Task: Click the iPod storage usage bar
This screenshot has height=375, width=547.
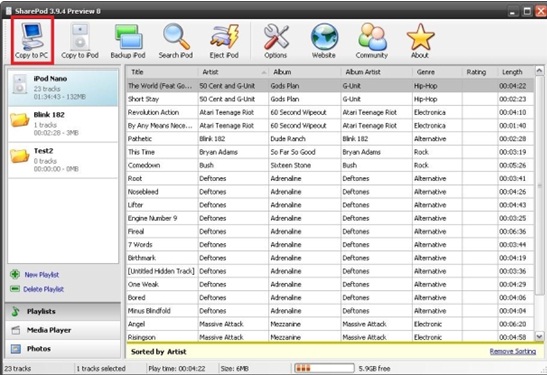Action: point(324,368)
